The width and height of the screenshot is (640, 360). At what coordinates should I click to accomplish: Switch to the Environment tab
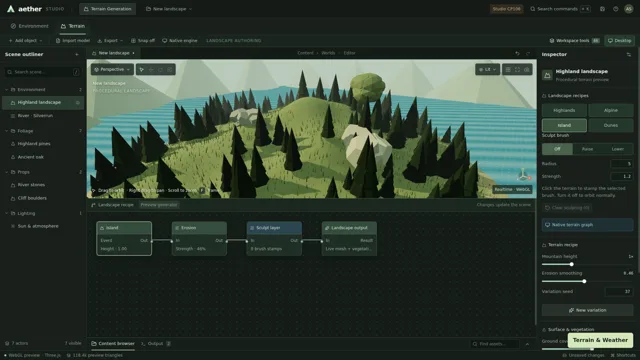coord(29,26)
